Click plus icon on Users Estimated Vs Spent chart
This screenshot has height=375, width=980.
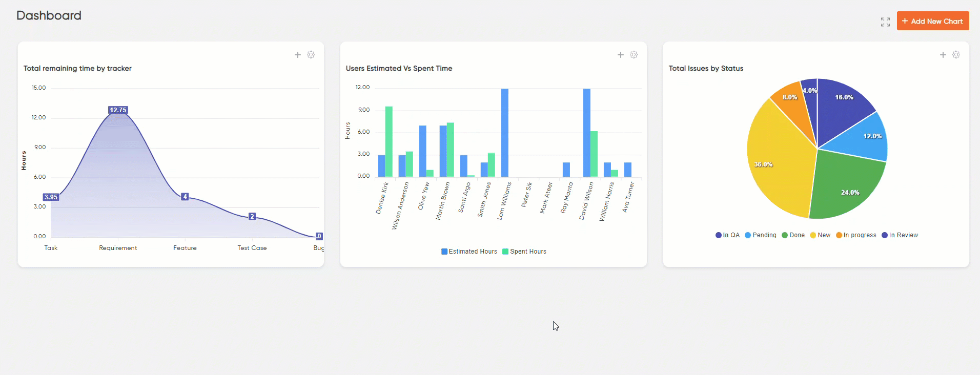click(621, 55)
